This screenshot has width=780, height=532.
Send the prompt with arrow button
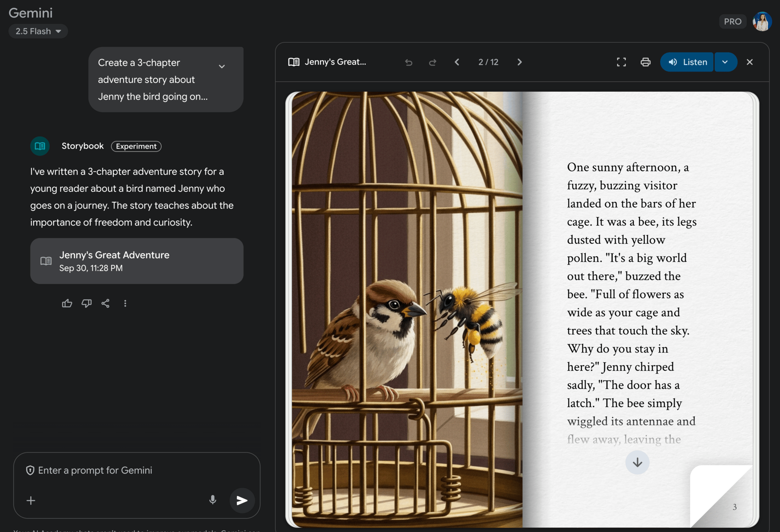[x=242, y=500]
